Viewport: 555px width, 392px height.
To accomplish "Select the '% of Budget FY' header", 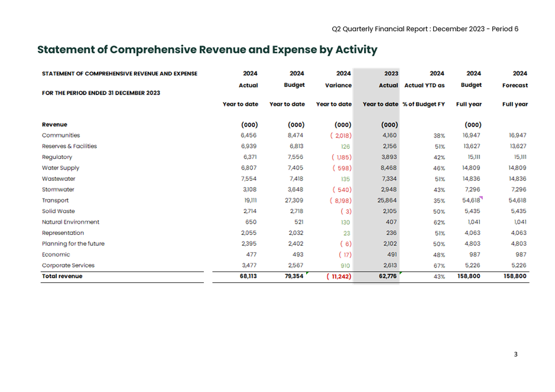I will 424,104.
